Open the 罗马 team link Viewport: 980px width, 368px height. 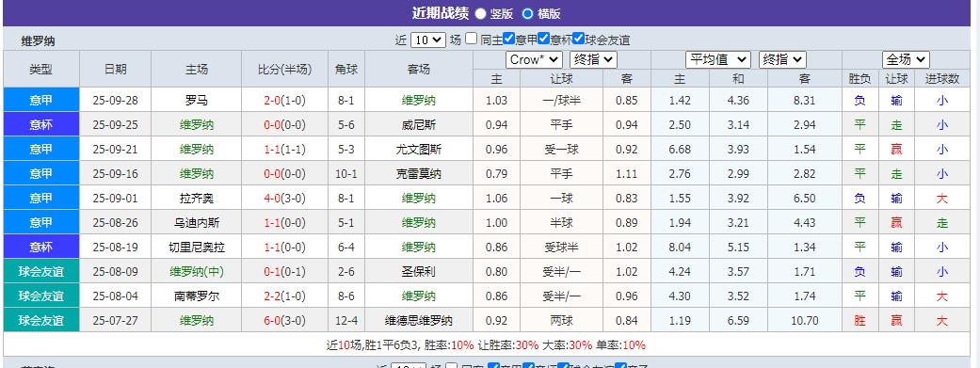click(196, 101)
